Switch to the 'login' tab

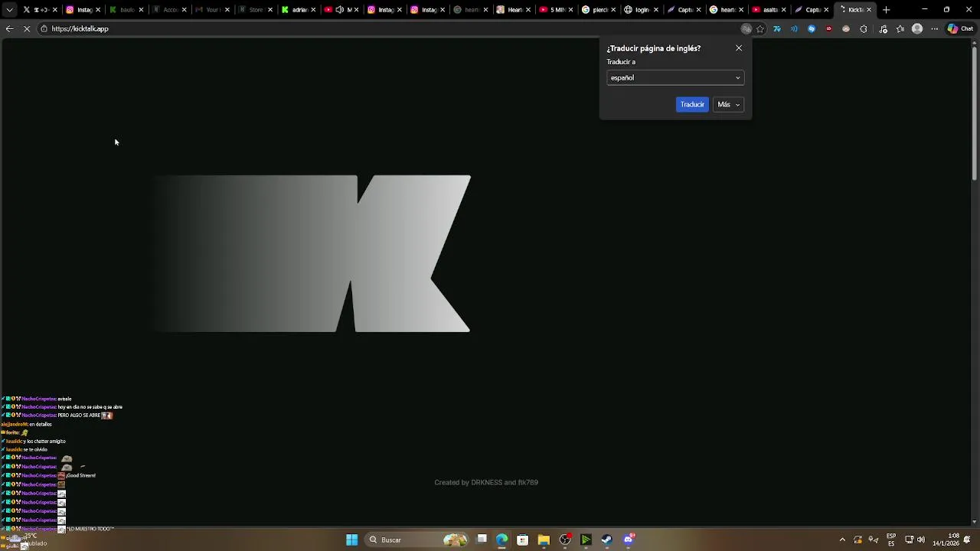641,10
